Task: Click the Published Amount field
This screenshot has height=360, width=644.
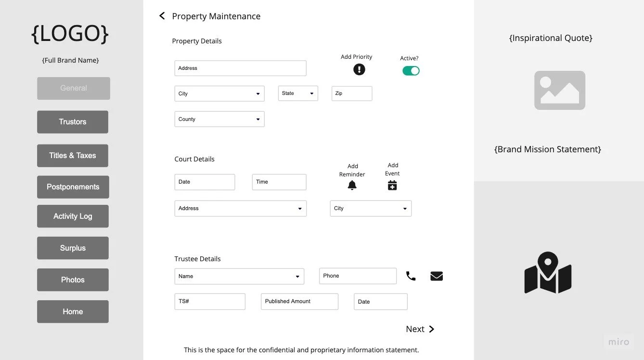Action: (x=299, y=301)
